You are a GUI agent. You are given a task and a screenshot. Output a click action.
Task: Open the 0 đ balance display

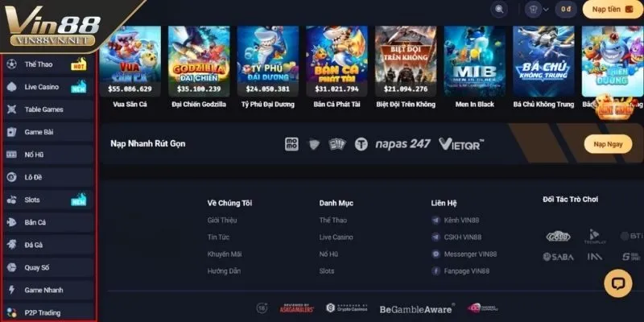[x=566, y=10]
